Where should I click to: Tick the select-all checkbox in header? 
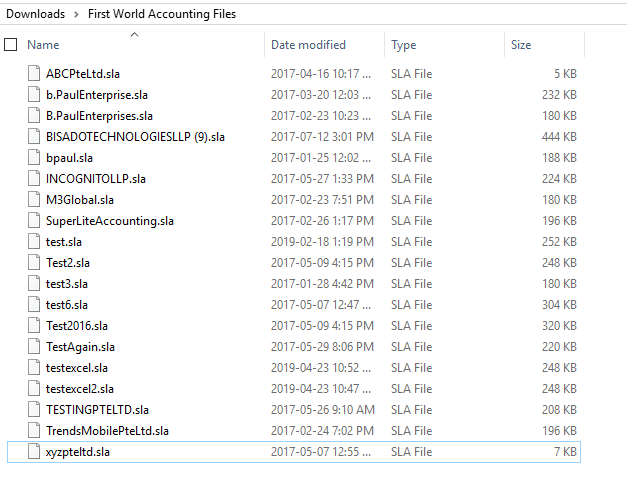11,45
